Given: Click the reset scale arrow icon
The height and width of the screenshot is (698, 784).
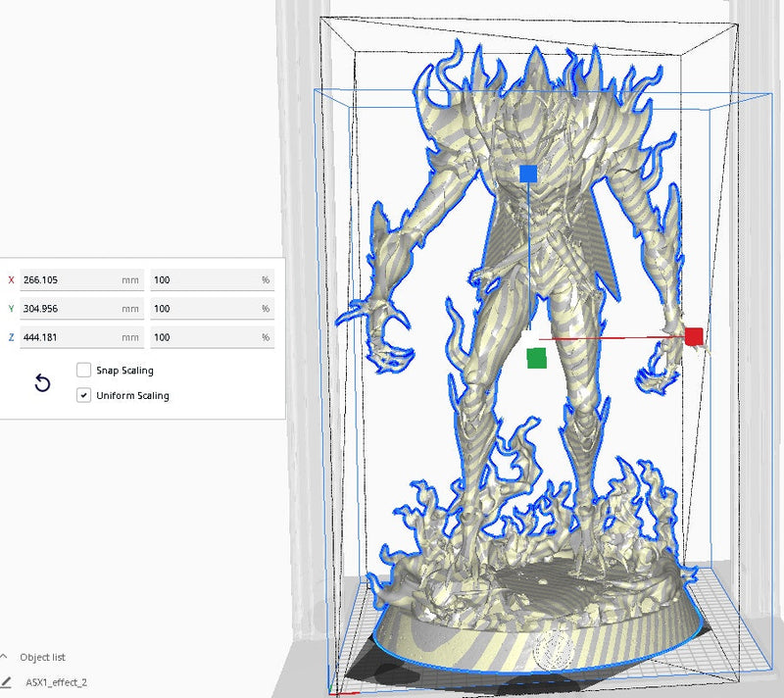Looking at the screenshot, I should (x=42, y=383).
